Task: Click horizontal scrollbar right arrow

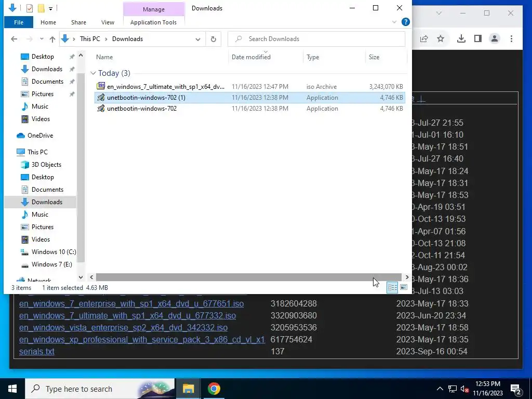Action: (407, 277)
